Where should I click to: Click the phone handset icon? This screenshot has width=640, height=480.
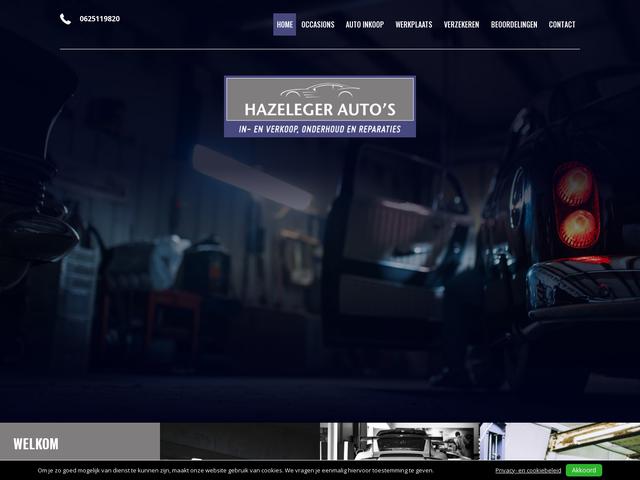(x=65, y=19)
